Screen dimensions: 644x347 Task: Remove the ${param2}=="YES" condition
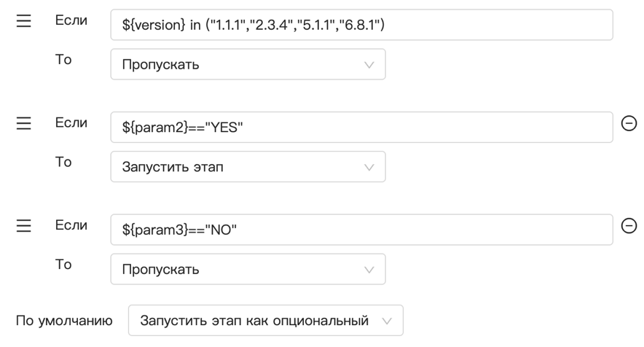click(x=628, y=124)
